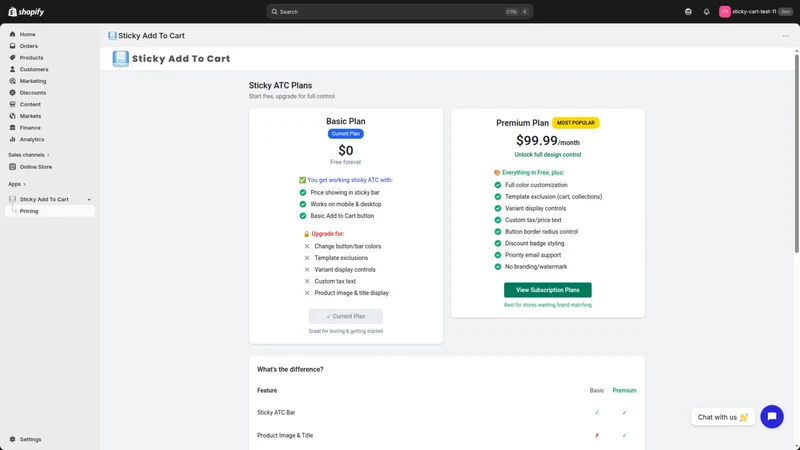The width and height of the screenshot is (800, 450).
Task: Click the app icon in page header
Action: [112, 36]
